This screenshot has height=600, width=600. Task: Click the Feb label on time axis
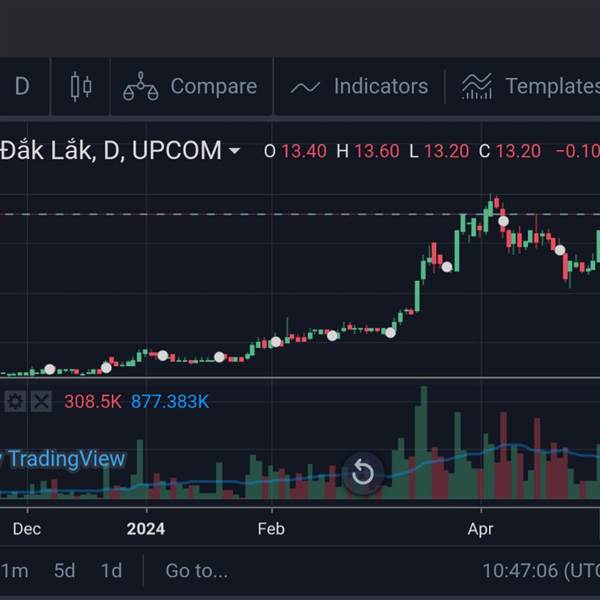coord(271,529)
